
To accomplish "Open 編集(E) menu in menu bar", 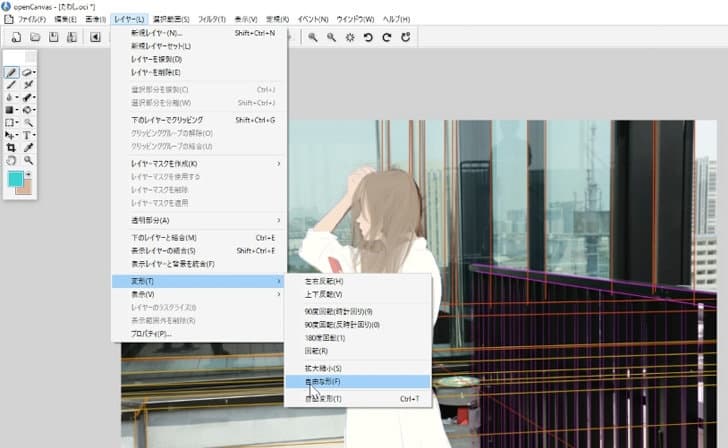I will pos(65,19).
